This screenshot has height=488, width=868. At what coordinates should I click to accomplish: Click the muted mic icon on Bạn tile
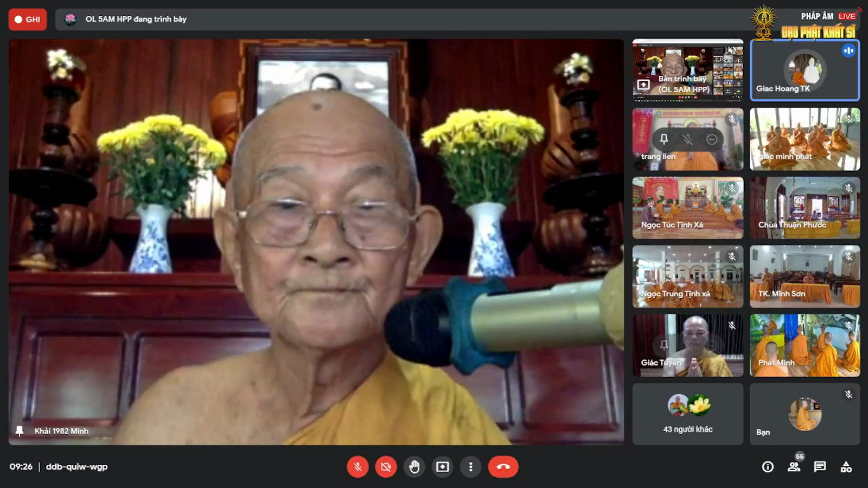click(848, 395)
